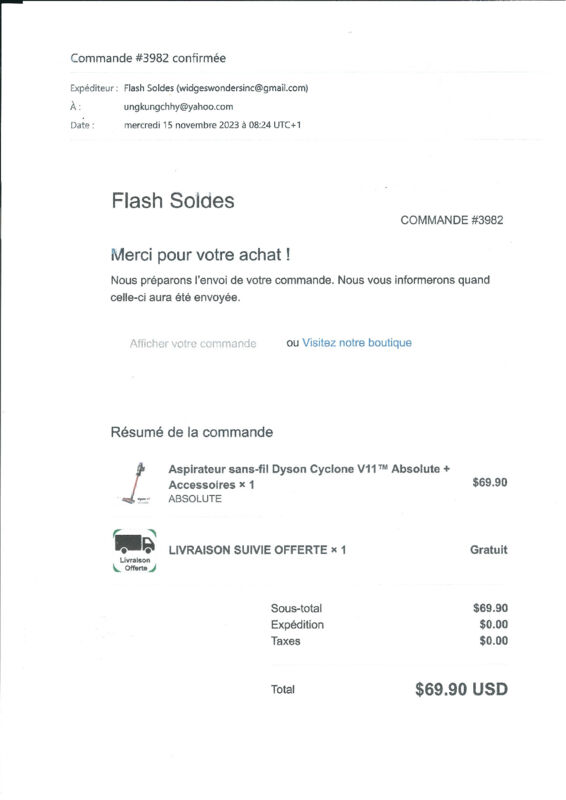Screen dimensions: 566x800
Task: Click the sender email widgeswondersinc@gmail.com
Action: tap(242, 88)
